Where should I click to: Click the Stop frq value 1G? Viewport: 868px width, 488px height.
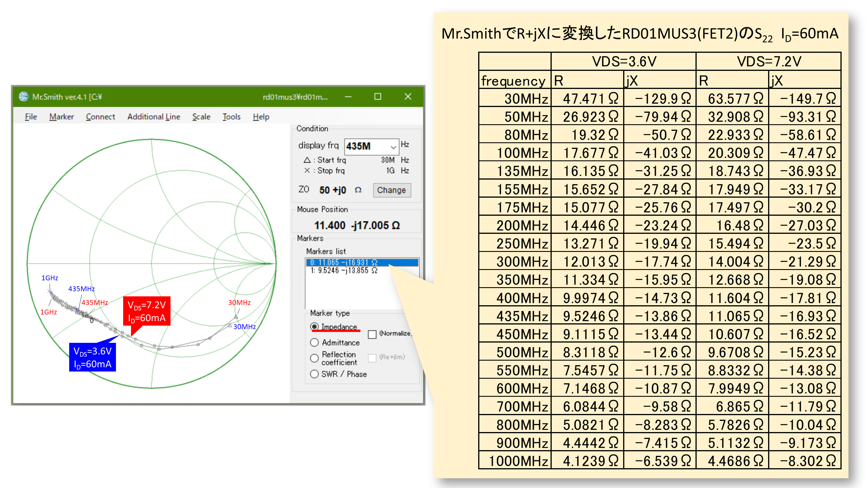click(390, 170)
